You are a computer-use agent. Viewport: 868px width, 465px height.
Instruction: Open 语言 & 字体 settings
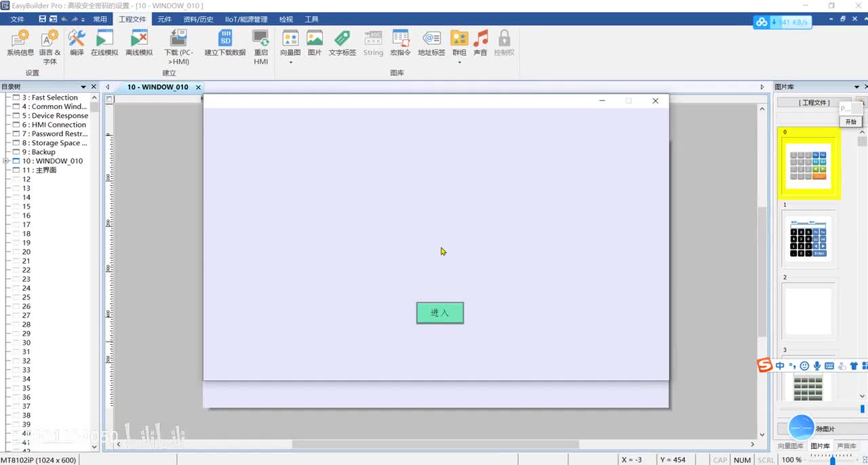[50, 47]
